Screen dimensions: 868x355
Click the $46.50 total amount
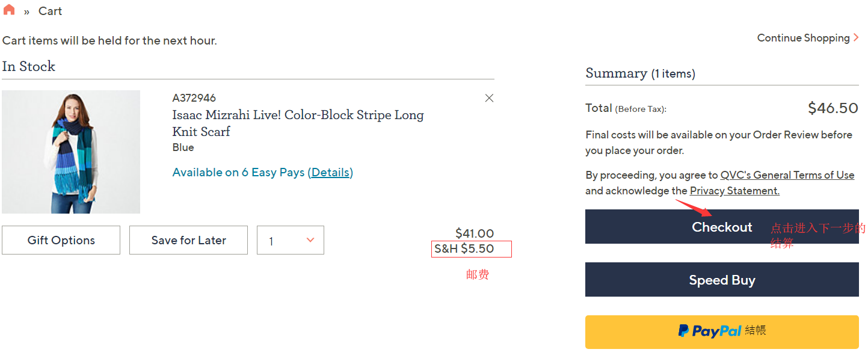(833, 108)
